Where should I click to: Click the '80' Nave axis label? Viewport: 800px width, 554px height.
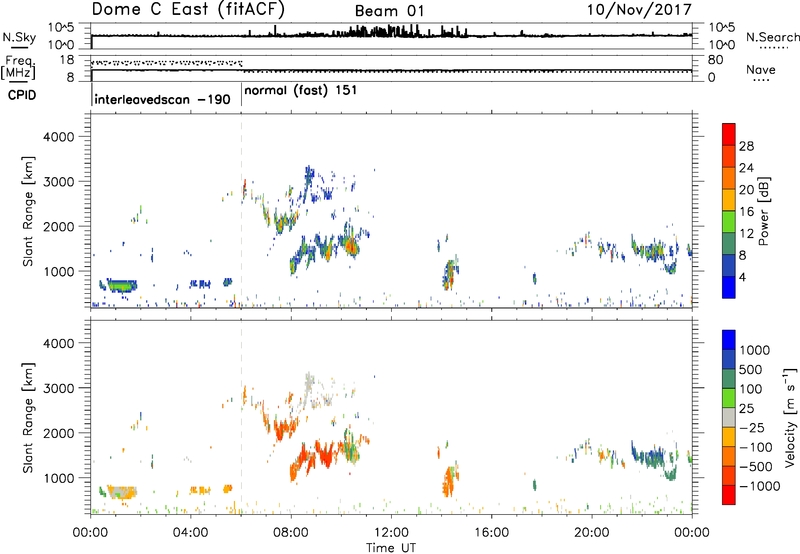pyautogui.click(x=715, y=60)
